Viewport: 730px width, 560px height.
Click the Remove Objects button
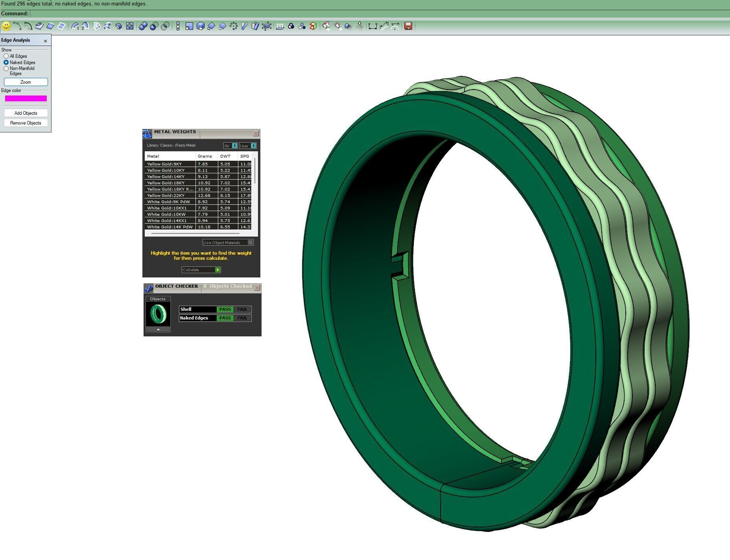point(26,123)
